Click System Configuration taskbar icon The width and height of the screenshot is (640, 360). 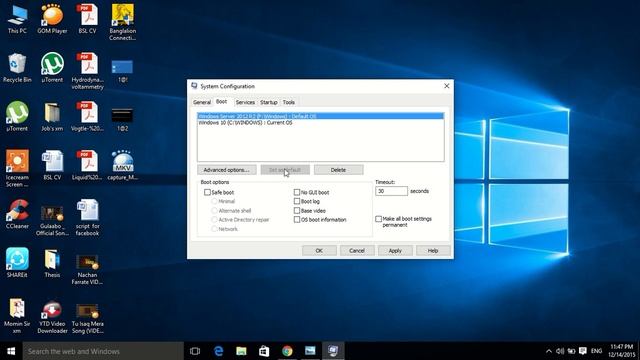click(333, 351)
